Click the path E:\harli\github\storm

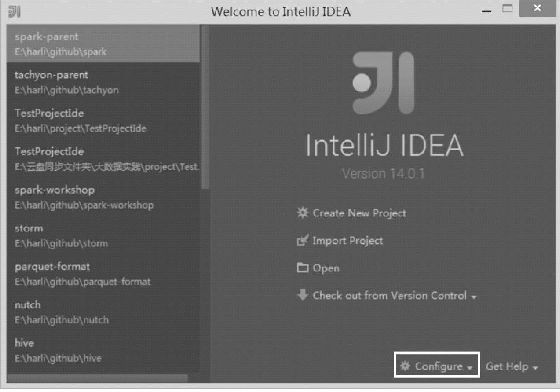tap(61, 243)
